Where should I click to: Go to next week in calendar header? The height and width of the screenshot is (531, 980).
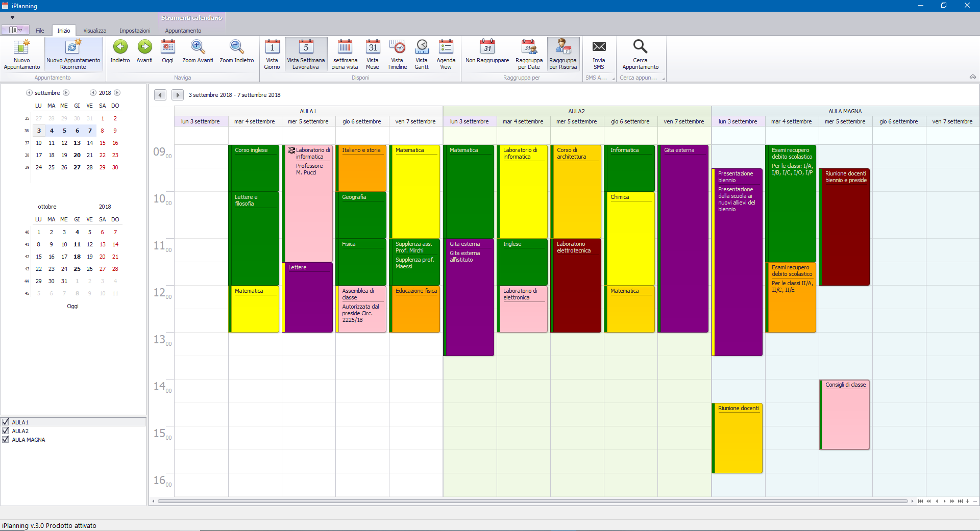(177, 95)
